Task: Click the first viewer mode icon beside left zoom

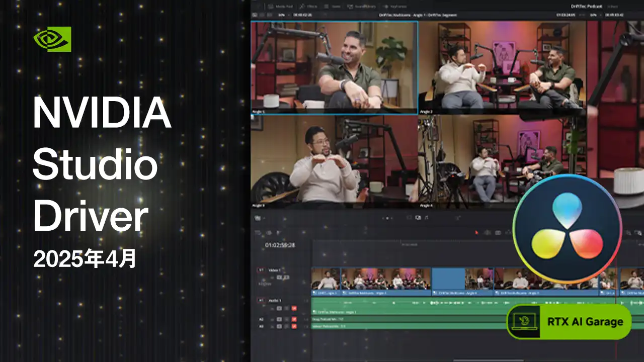Action: click(x=255, y=15)
